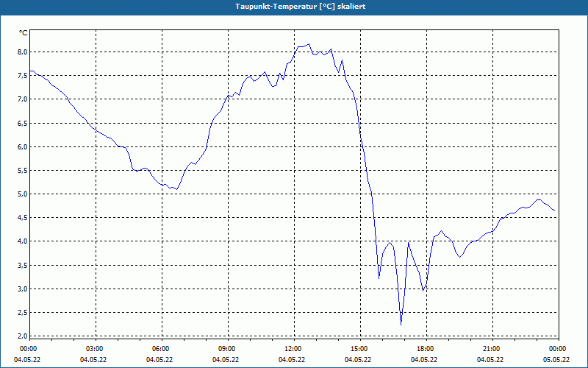Click the 8,0 y-axis value
Viewport: 588px width, 368px height.
23,52
